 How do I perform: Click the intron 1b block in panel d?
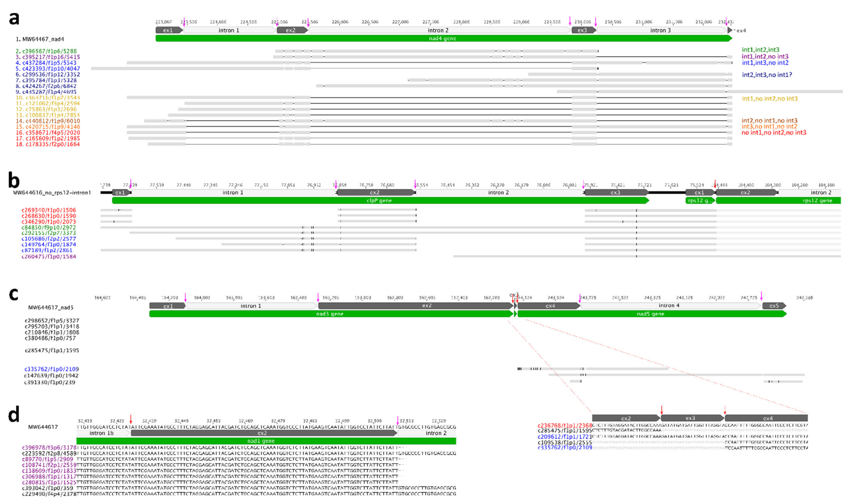(x=102, y=433)
